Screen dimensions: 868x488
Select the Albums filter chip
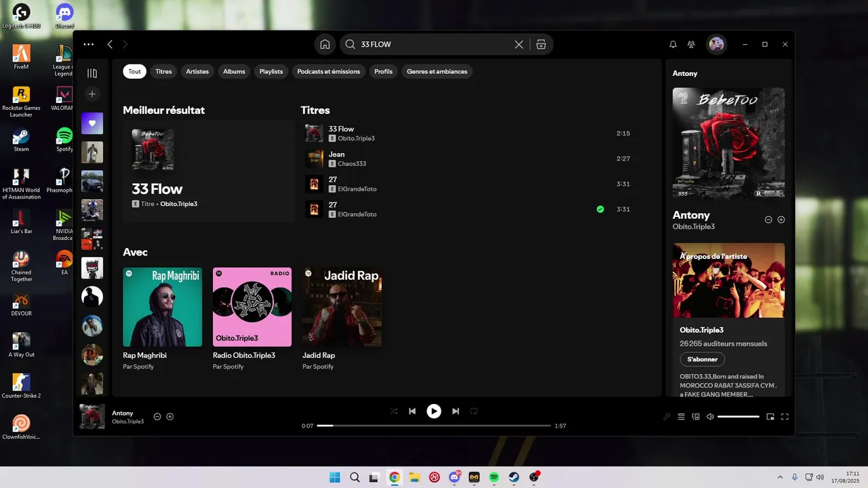[234, 71]
